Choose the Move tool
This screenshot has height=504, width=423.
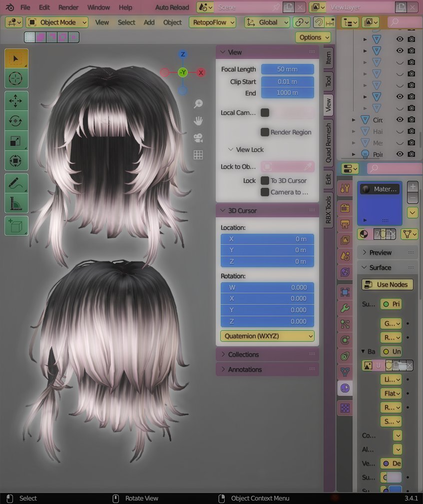coord(16,101)
